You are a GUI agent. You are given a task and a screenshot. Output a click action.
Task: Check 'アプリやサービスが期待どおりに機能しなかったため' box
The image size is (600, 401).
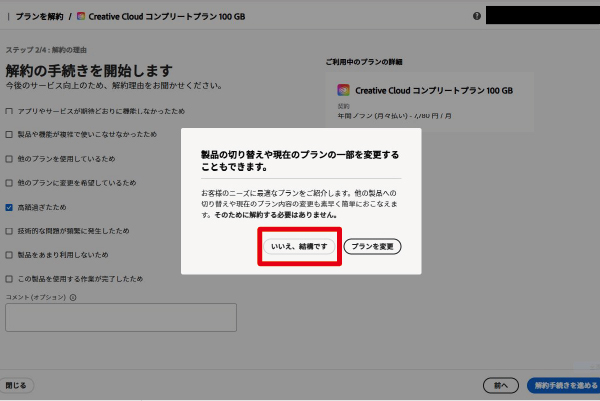click(x=9, y=111)
